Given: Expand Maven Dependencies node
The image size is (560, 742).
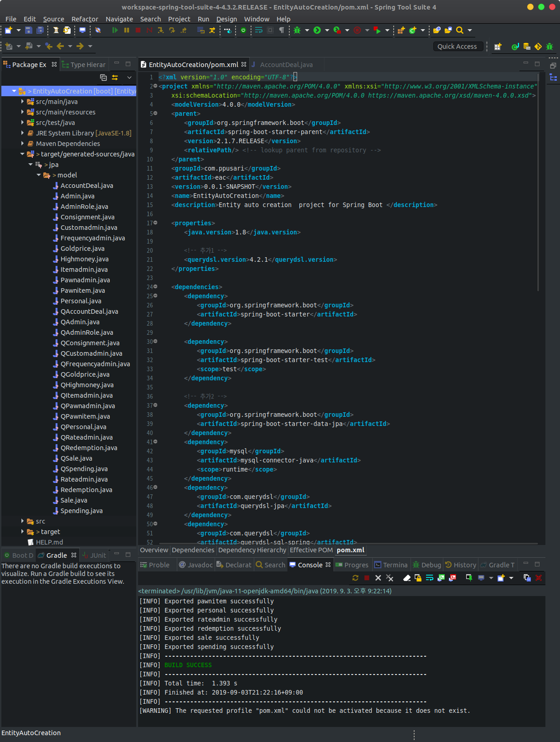Looking at the screenshot, I should (x=23, y=144).
